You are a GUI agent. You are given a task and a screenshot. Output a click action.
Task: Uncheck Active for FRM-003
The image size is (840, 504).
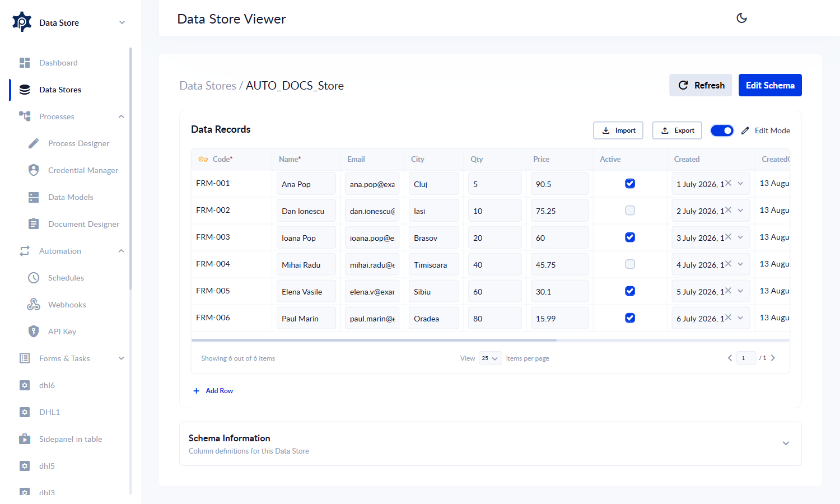point(630,237)
